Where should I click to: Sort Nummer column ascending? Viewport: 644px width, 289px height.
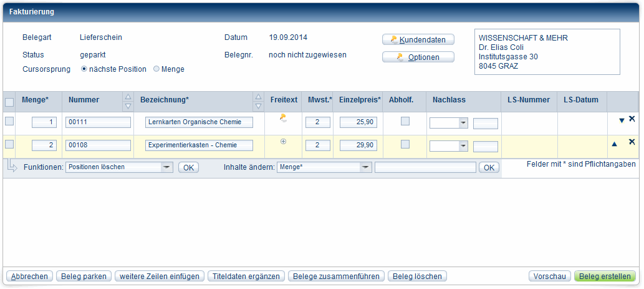coord(128,97)
